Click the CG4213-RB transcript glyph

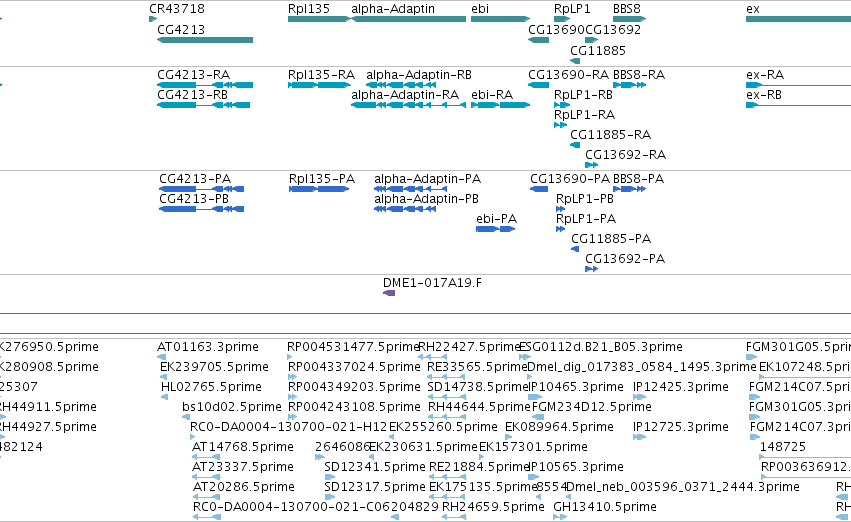pyautogui.click(x=204, y=105)
